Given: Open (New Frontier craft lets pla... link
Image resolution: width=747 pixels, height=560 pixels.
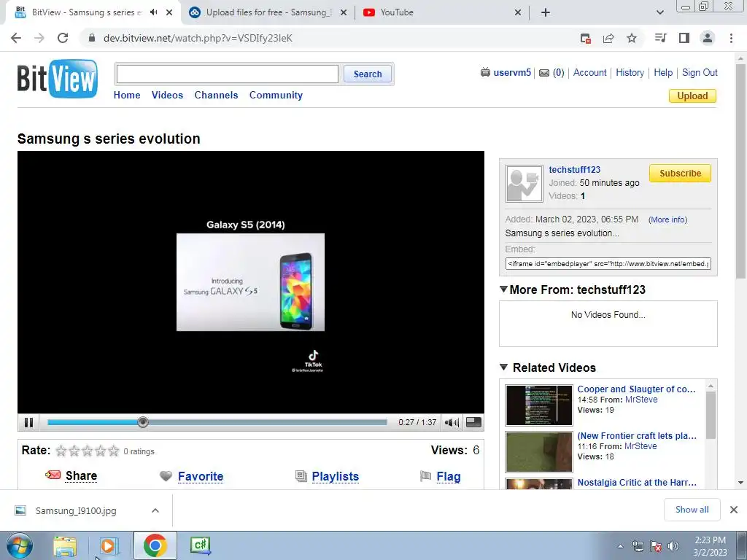Looking at the screenshot, I should (637, 436).
